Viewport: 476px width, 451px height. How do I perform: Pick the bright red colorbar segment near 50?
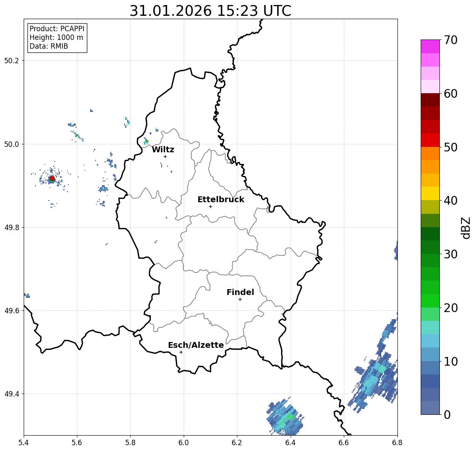pos(430,140)
